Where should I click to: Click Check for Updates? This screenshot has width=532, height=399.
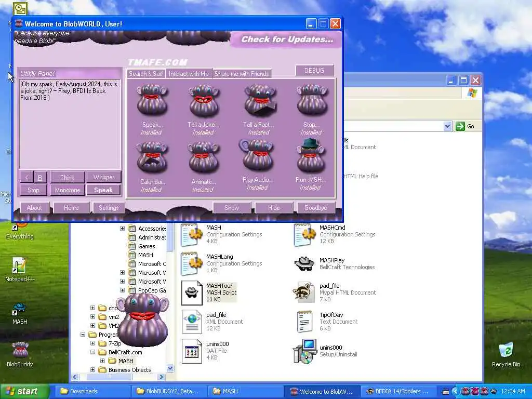click(x=287, y=39)
